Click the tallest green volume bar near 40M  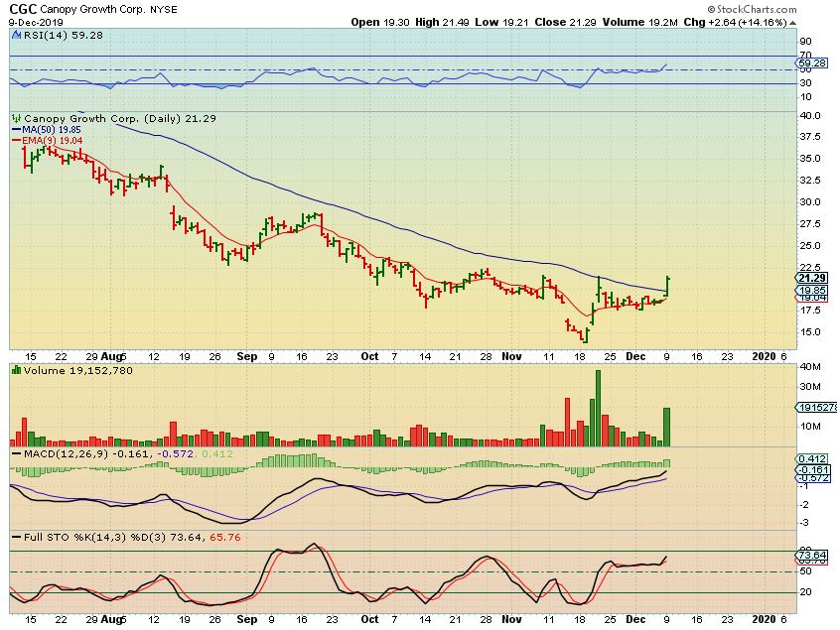(599, 409)
